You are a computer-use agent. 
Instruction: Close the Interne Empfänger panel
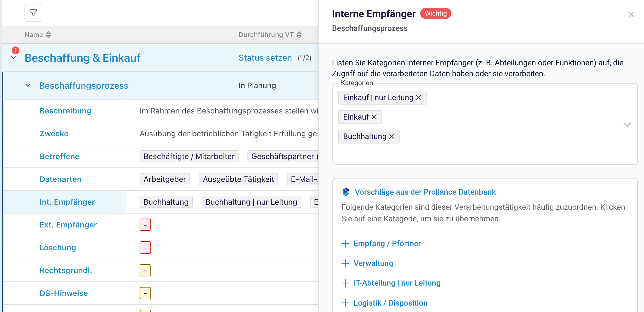[x=631, y=14]
